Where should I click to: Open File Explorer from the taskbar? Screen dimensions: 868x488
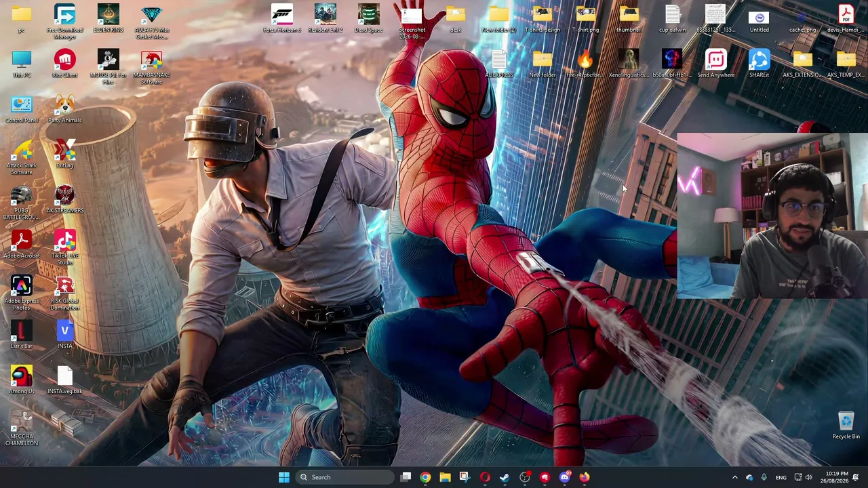pyautogui.click(x=445, y=477)
